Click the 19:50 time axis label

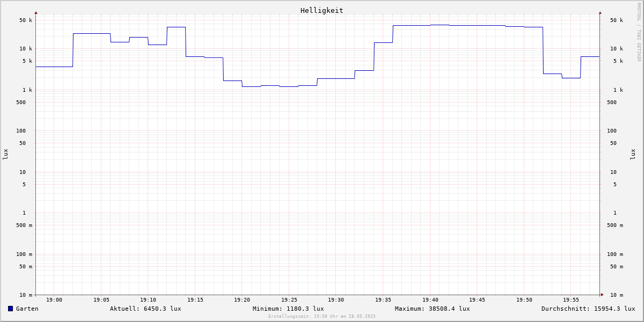tap(524, 300)
